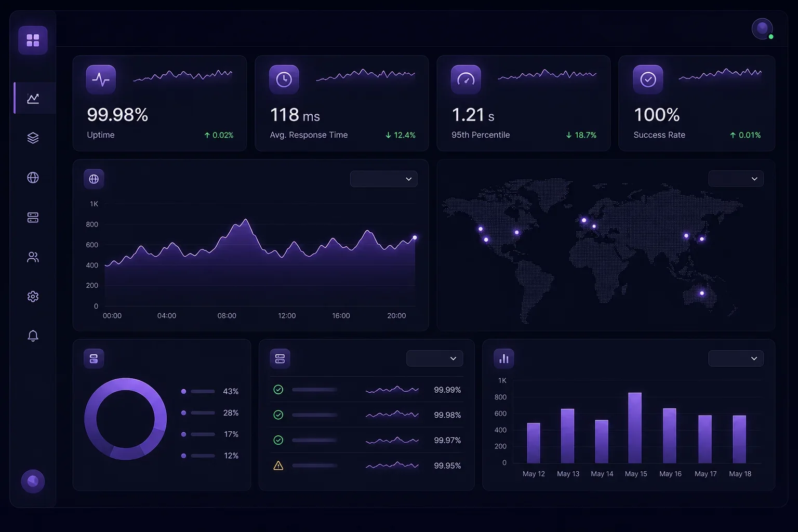Select the status row showing 99.99%
Screen dimensions: 798x532
coord(367,390)
